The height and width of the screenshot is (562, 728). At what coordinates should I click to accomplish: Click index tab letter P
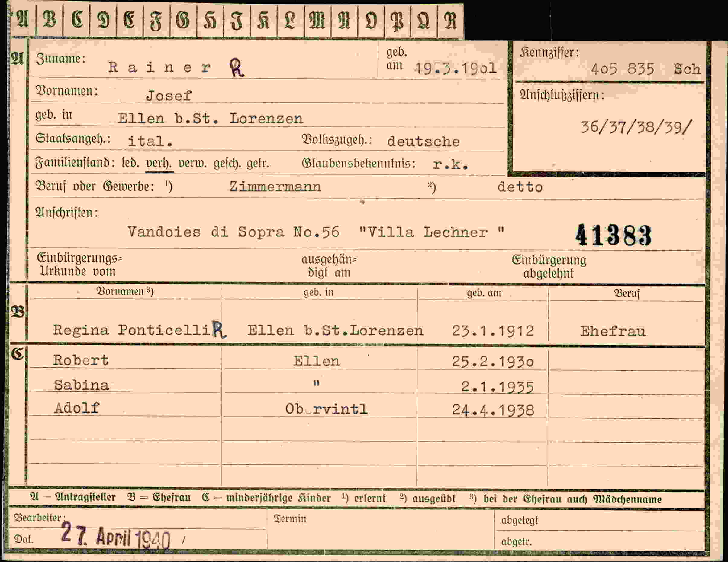tap(397, 21)
